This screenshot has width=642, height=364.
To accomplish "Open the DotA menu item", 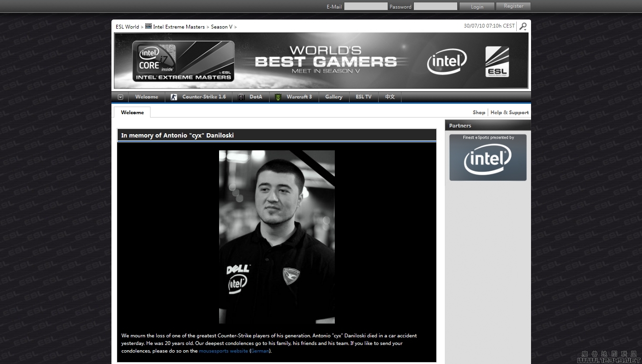I will pos(256,97).
